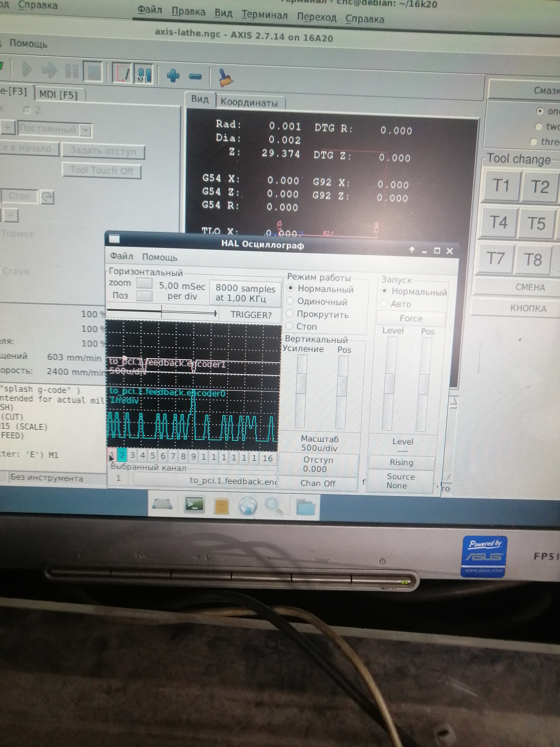Open file manager folder icon in taskbar
The height and width of the screenshot is (747, 560).
(305, 507)
